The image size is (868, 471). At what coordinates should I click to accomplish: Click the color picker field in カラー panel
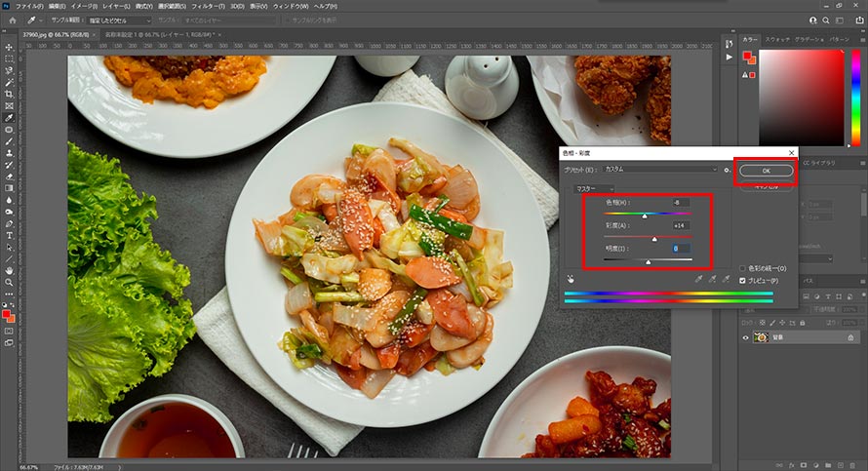pos(801,98)
